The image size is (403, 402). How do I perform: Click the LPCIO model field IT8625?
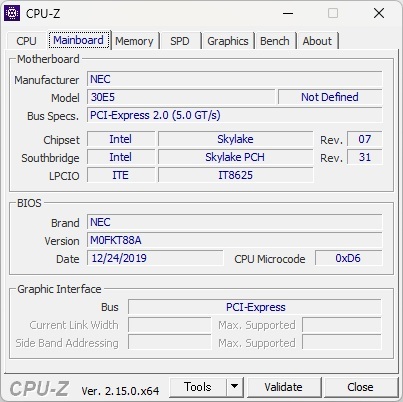[x=236, y=175]
